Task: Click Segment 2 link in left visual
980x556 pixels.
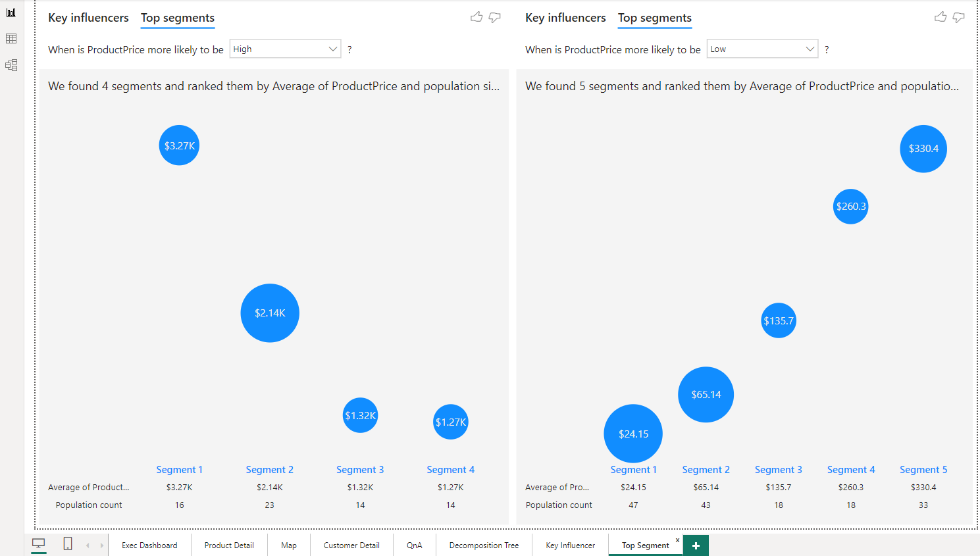Action: tap(269, 470)
